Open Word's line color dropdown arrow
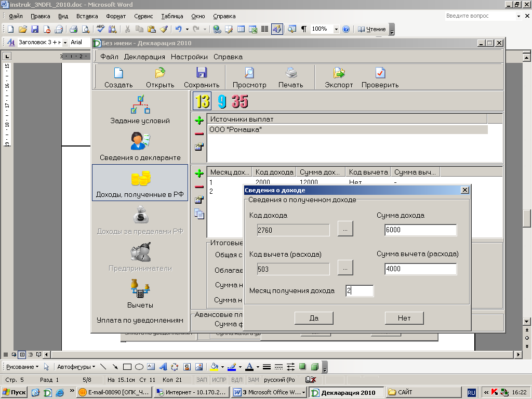 240,367
